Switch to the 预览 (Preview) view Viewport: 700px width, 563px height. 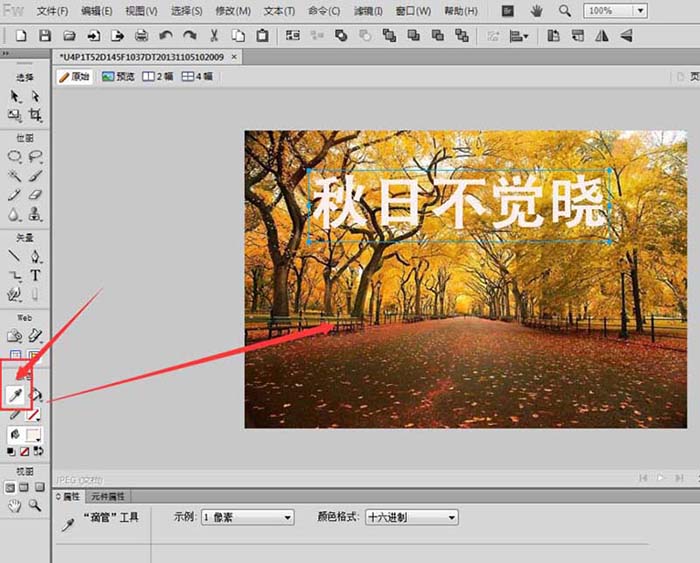click(118, 76)
